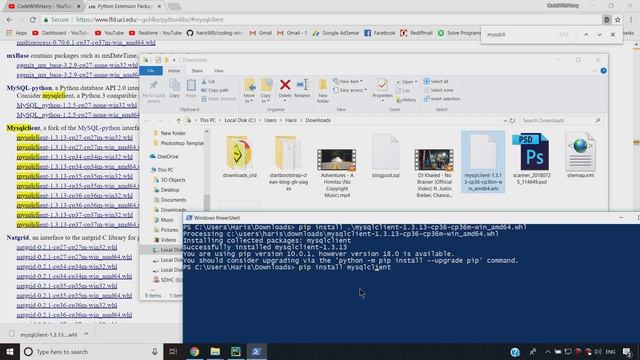Image resolution: width=640 pixels, height=360 pixels.
Task: Click Rename in the Explorer ribbon
Action: (302, 88)
